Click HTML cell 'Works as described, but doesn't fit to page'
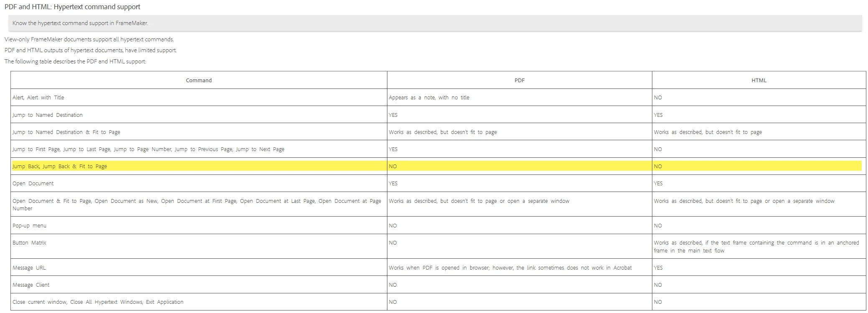The width and height of the screenshot is (868, 313). pos(759,132)
